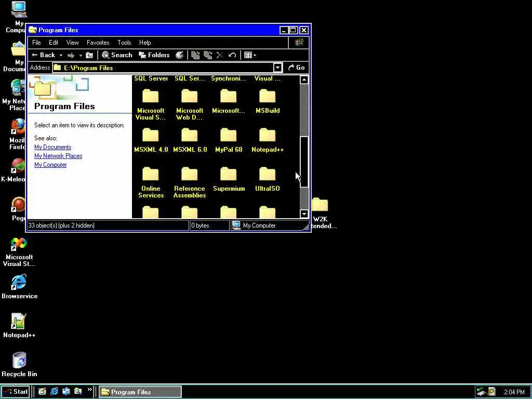This screenshot has width=532, height=399.
Task: Select the Microsoft Web D... folder
Action: (189, 105)
